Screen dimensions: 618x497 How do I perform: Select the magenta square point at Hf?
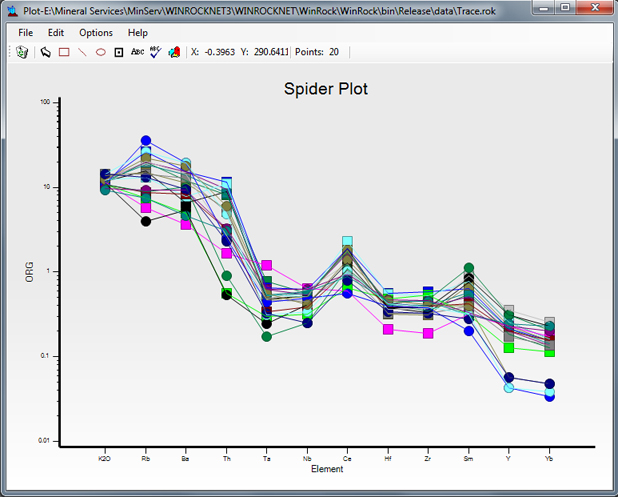coord(388,329)
